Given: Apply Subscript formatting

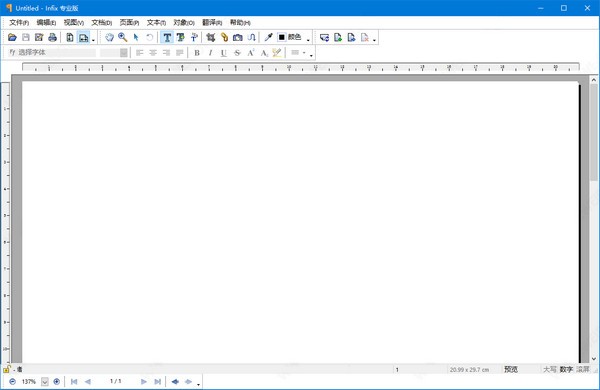Looking at the screenshot, I should pos(264,53).
